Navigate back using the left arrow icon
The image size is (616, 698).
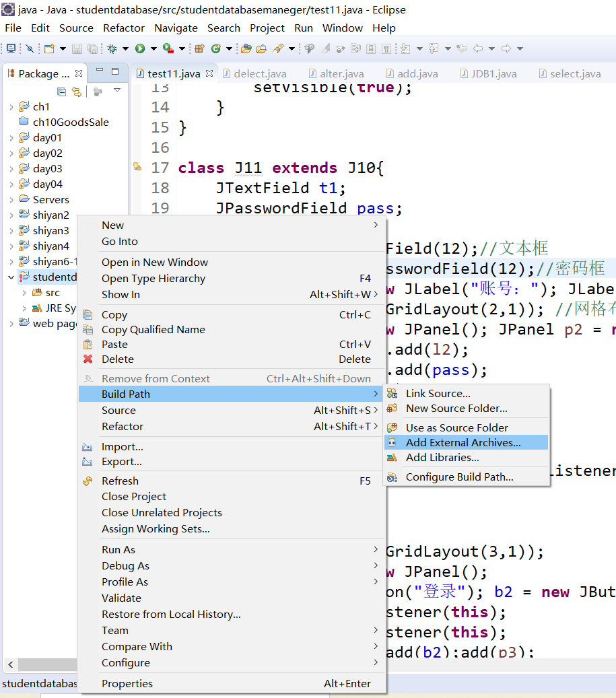coord(477,48)
